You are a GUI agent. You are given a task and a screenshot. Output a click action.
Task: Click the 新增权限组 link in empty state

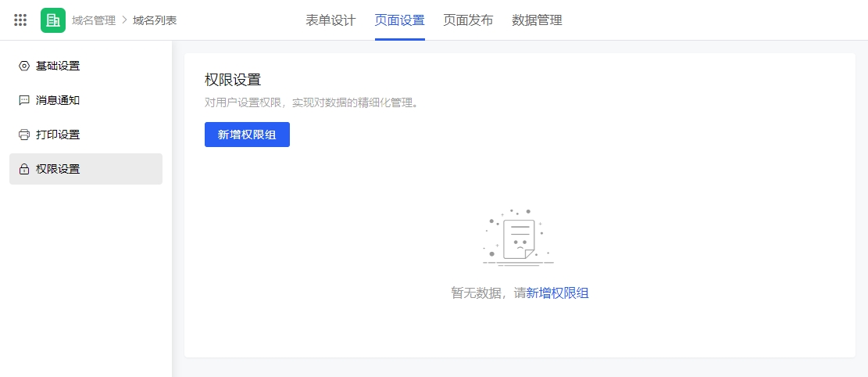[558, 293]
